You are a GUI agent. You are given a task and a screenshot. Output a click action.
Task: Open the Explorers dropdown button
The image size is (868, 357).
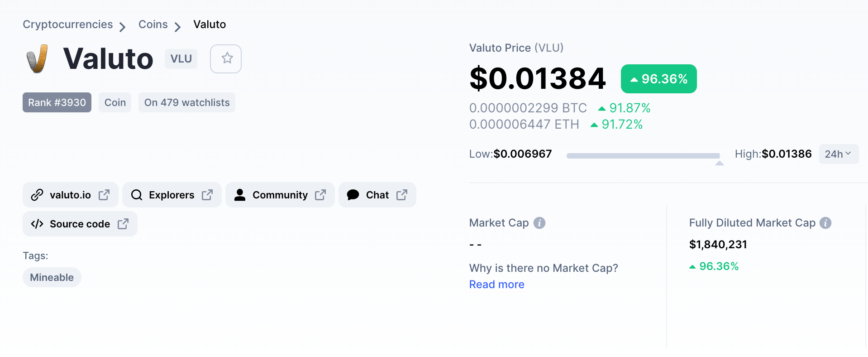[x=172, y=195]
